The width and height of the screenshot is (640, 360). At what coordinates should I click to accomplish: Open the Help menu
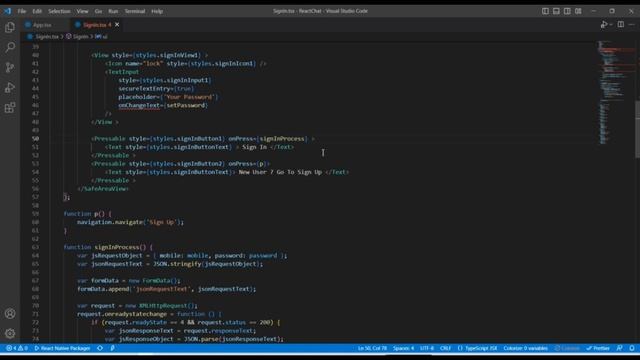[157, 11]
